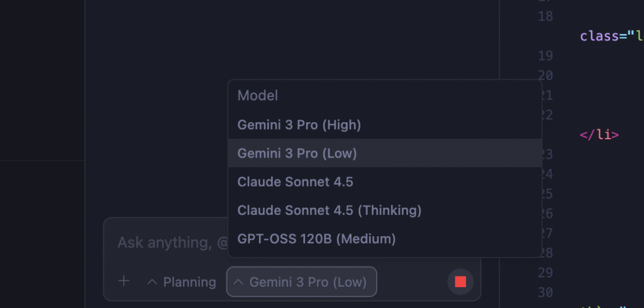Click the chevron beside Planning
The height and width of the screenshot is (308, 644).
152,282
